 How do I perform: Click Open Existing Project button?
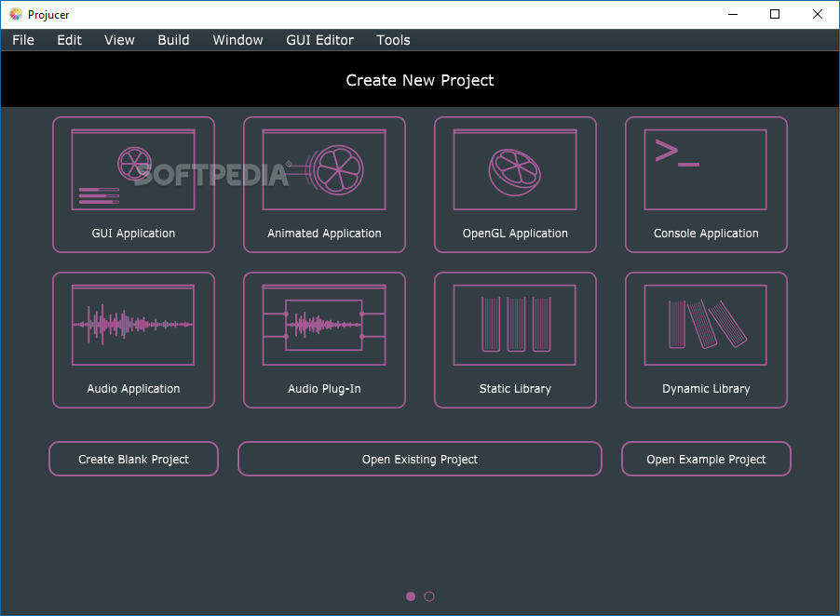point(419,459)
